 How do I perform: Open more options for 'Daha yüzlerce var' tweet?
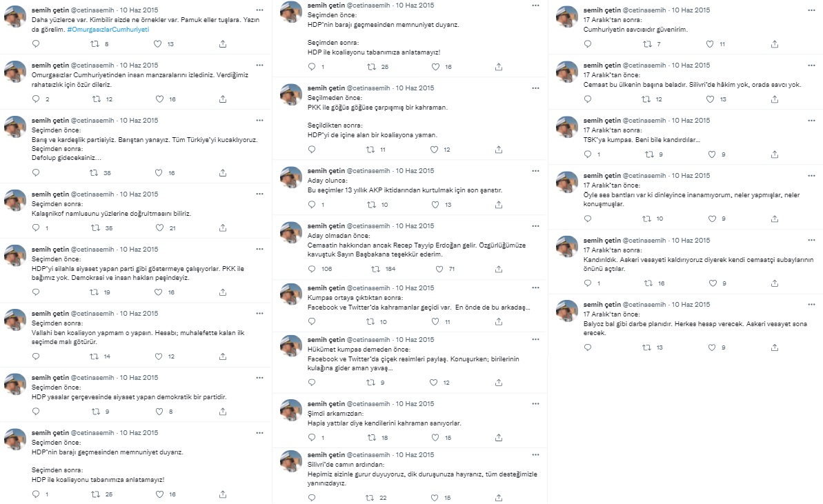point(260,10)
